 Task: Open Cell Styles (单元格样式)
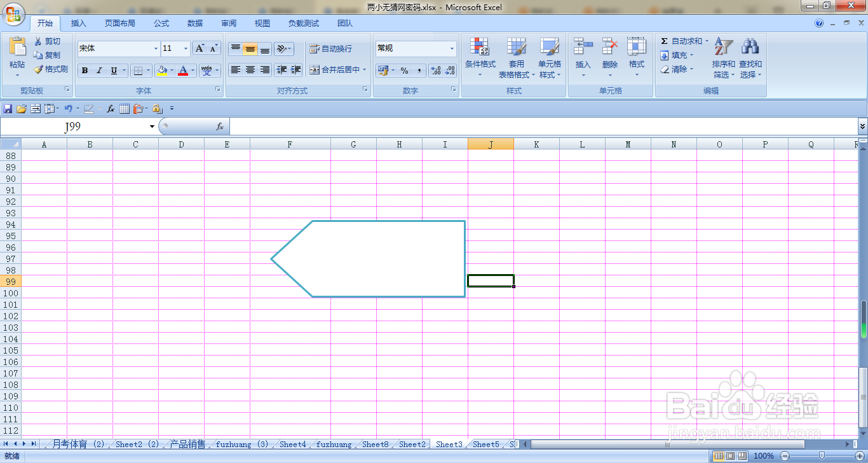550,57
